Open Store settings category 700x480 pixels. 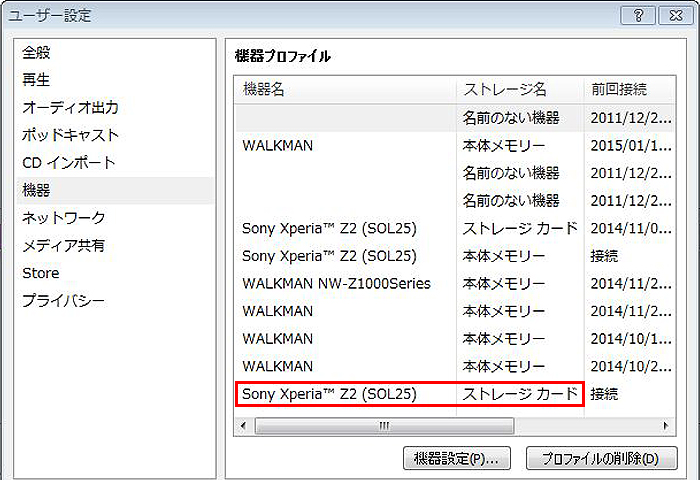(x=115, y=273)
